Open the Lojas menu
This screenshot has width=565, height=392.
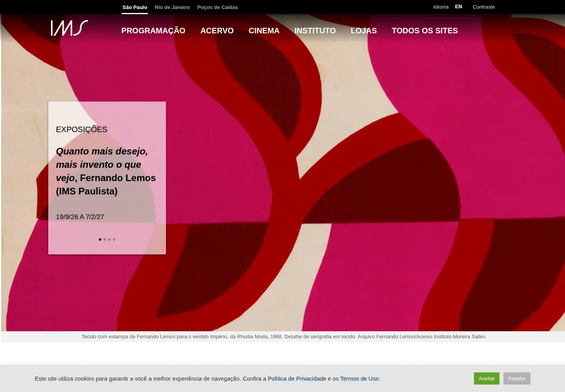[364, 31]
